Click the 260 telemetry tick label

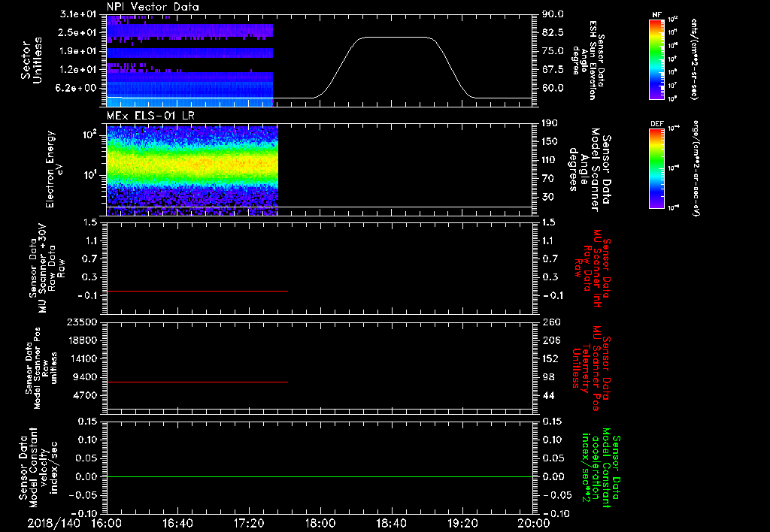[x=550, y=322]
